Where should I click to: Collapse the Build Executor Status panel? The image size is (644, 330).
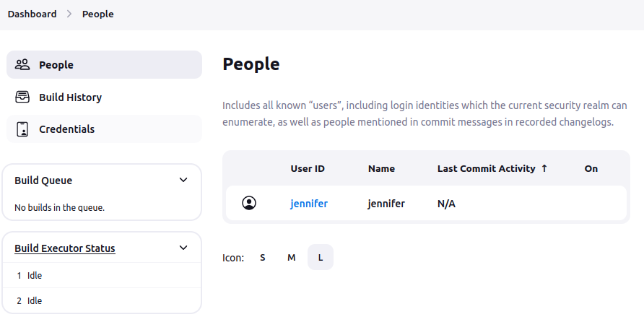click(x=183, y=248)
